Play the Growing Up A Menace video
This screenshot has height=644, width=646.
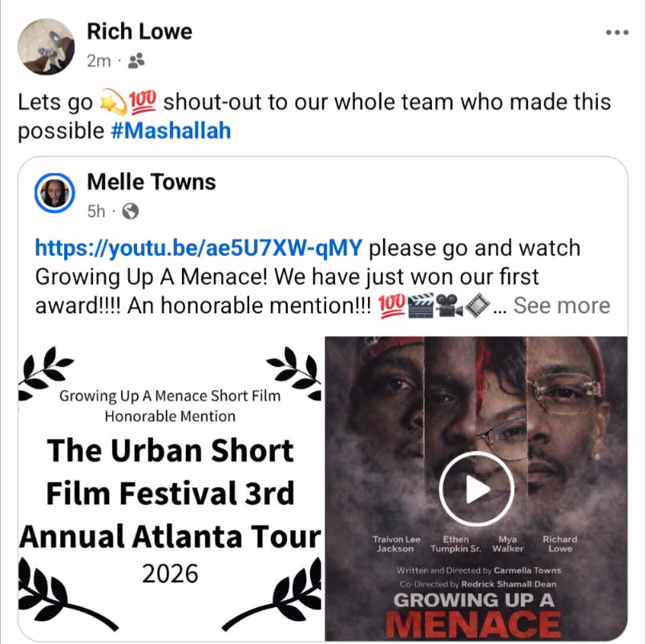(476, 489)
